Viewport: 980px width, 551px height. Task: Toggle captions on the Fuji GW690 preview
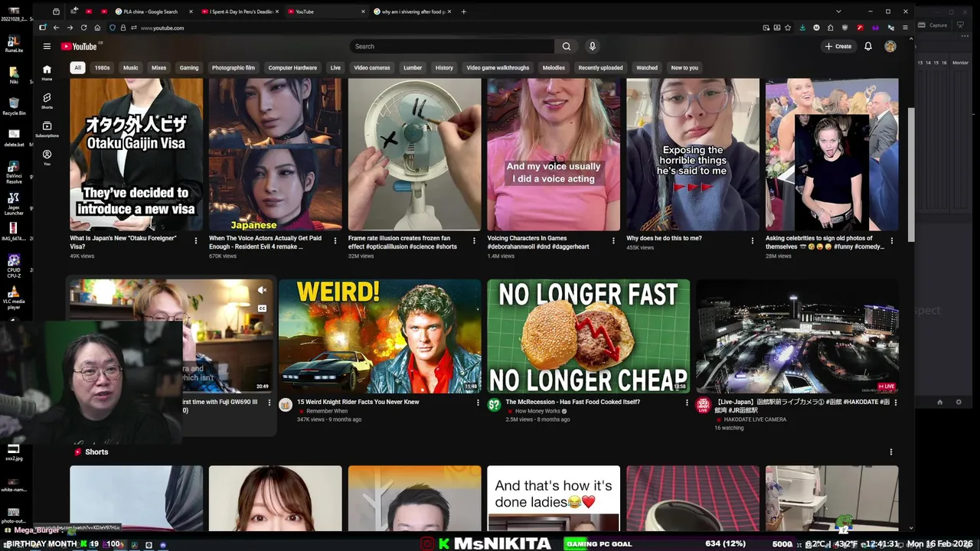[262, 308]
